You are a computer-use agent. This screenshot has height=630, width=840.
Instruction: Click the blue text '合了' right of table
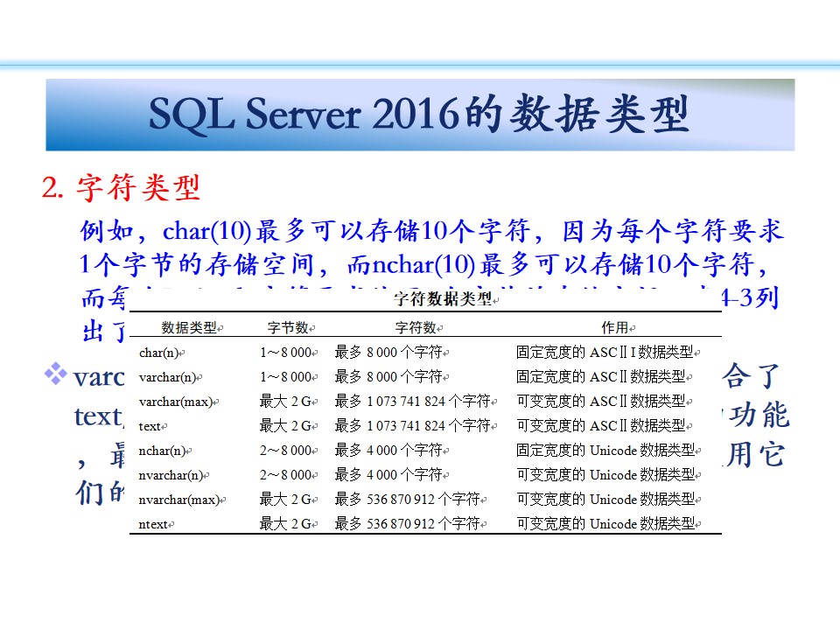(x=750, y=375)
